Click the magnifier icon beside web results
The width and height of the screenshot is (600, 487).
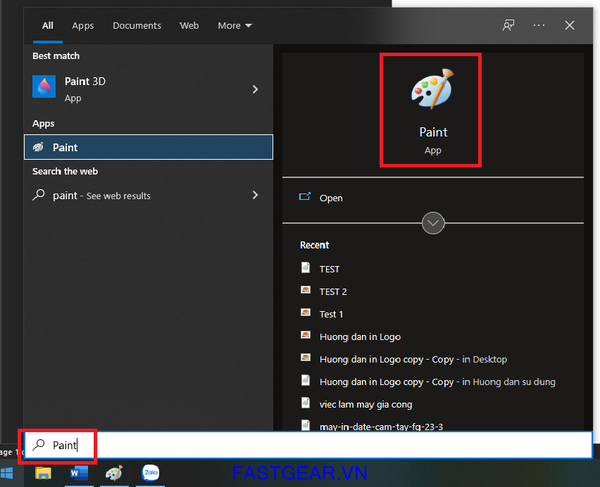38,195
